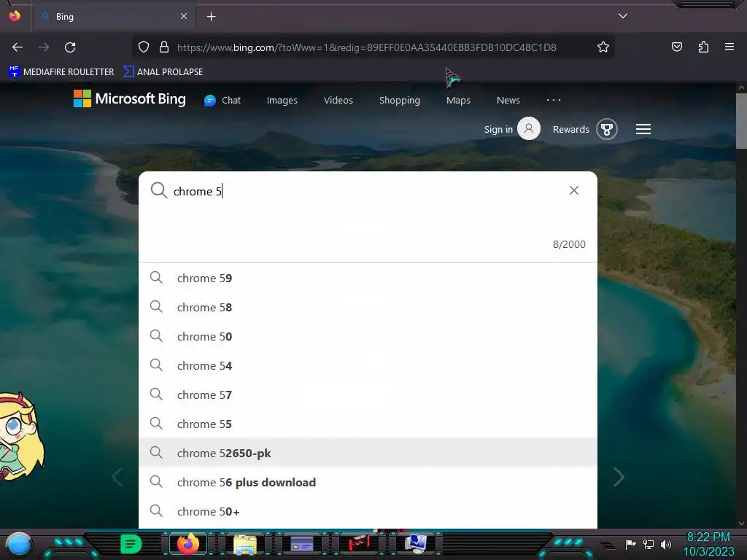Open Bing News
747x560 pixels.
(508, 101)
